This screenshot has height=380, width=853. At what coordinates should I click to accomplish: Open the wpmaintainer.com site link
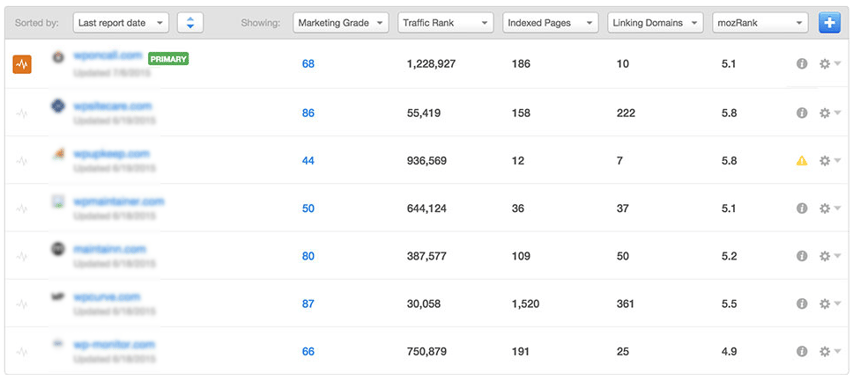coord(119,202)
